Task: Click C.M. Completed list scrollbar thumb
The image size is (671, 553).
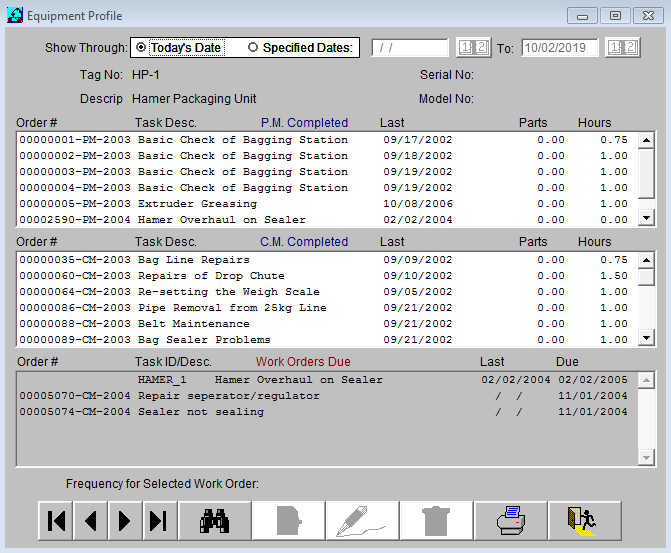Action: click(x=646, y=277)
